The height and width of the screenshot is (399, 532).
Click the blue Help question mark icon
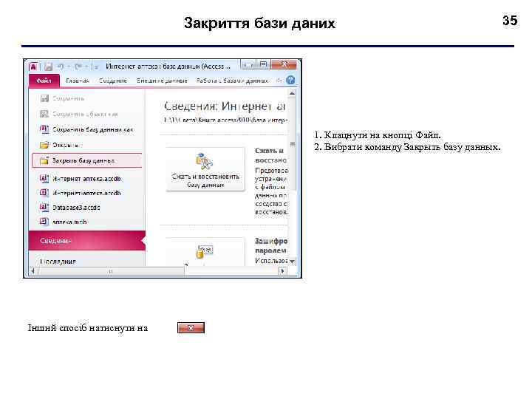coord(290,81)
